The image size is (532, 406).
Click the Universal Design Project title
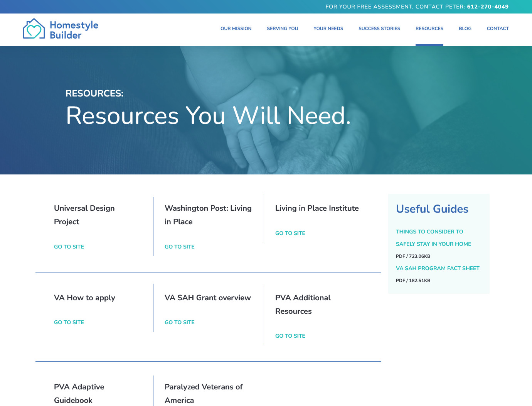pos(84,215)
